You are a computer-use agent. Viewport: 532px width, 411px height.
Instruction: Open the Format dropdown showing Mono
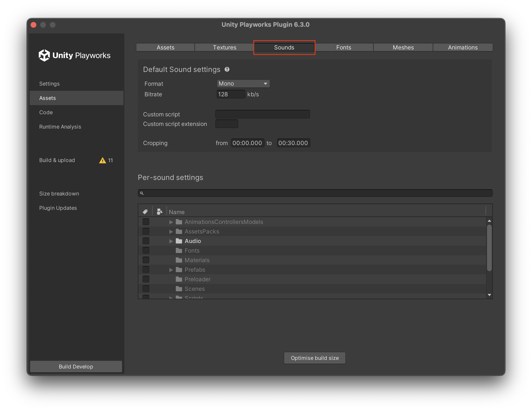pos(243,83)
